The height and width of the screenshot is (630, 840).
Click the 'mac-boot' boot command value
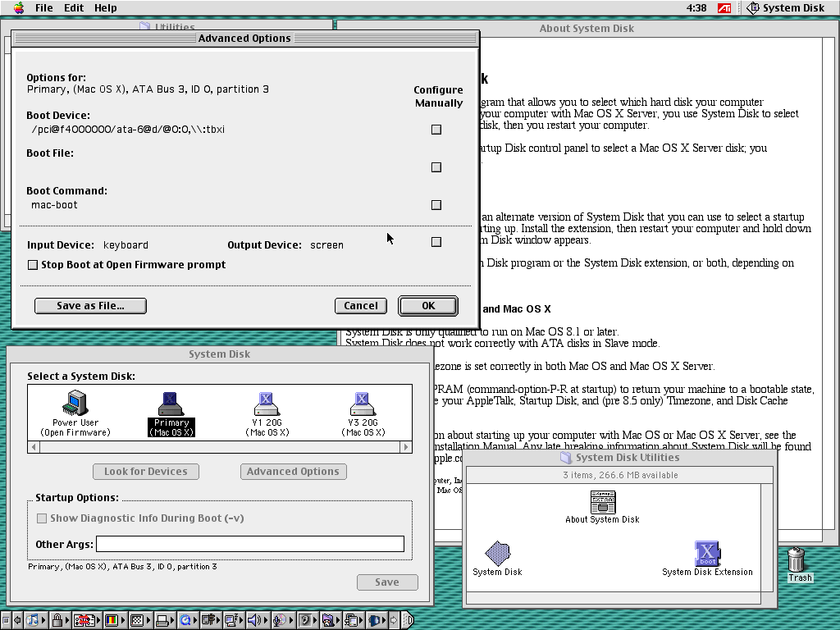click(x=54, y=204)
